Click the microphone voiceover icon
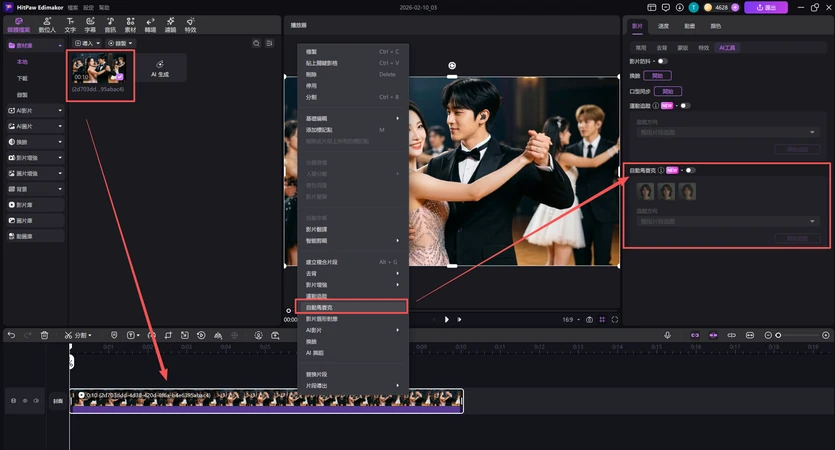This screenshot has height=450, width=835. coord(668,334)
